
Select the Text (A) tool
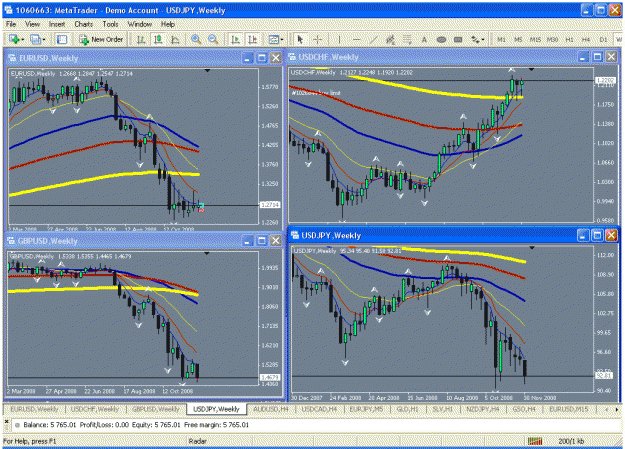click(x=424, y=39)
